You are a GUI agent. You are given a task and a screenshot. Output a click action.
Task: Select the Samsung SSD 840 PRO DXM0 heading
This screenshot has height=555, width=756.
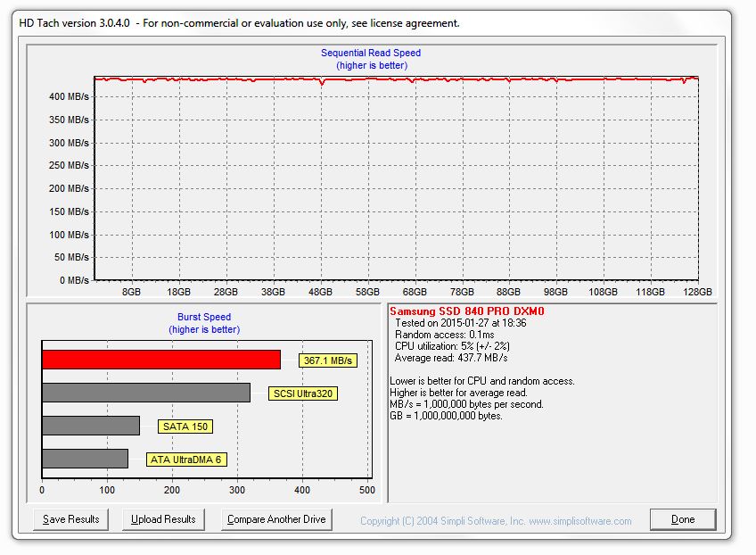[x=466, y=311]
